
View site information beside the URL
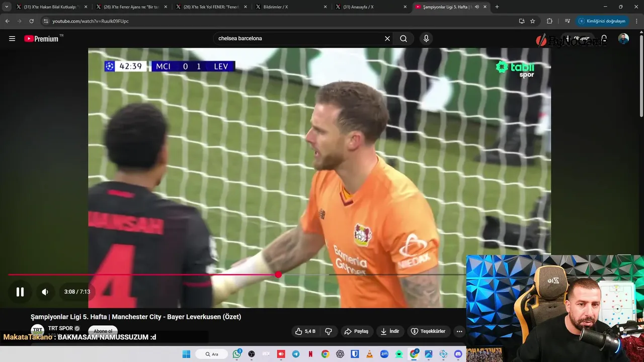tap(46, 21)
